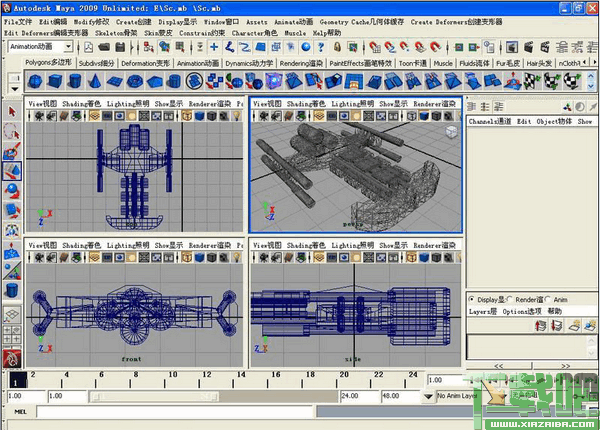Open Channels menu in channel box

[x=490, y=121]
